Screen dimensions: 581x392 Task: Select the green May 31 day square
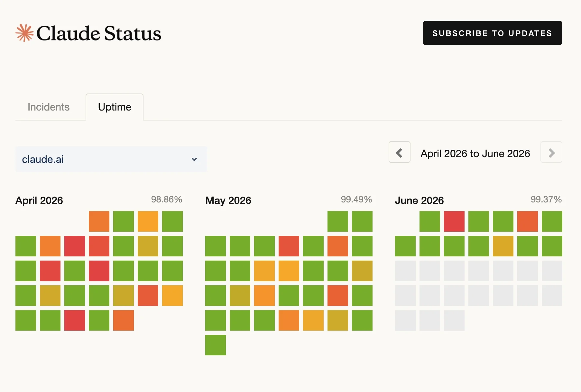[216, 345]
